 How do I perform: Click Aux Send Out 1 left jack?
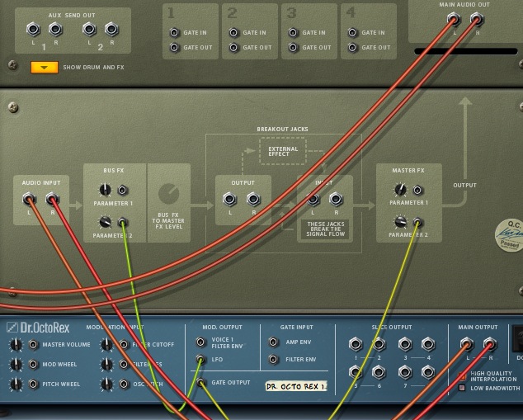pyautogui.click(x=33, y=29)
